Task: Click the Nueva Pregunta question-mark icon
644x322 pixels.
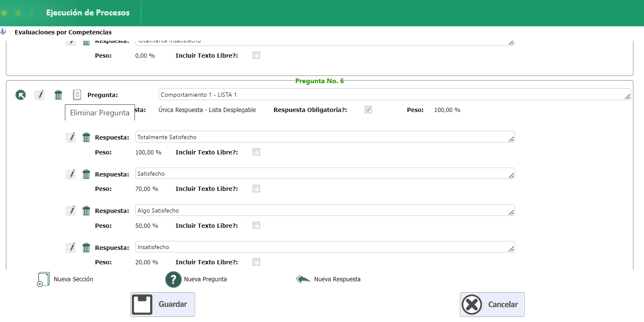Action: click(174, 280)
